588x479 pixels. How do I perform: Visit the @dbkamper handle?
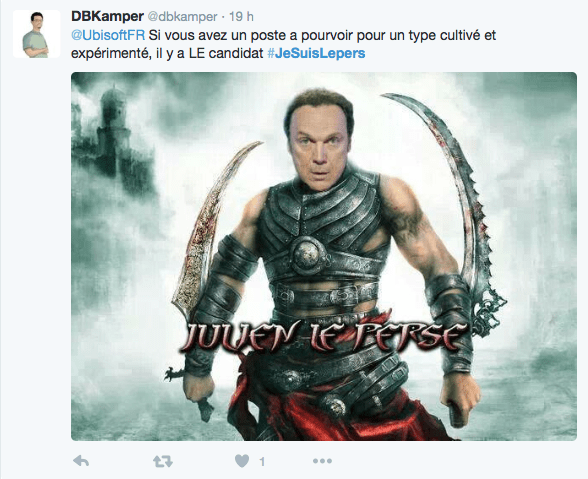tap(182, 17)
